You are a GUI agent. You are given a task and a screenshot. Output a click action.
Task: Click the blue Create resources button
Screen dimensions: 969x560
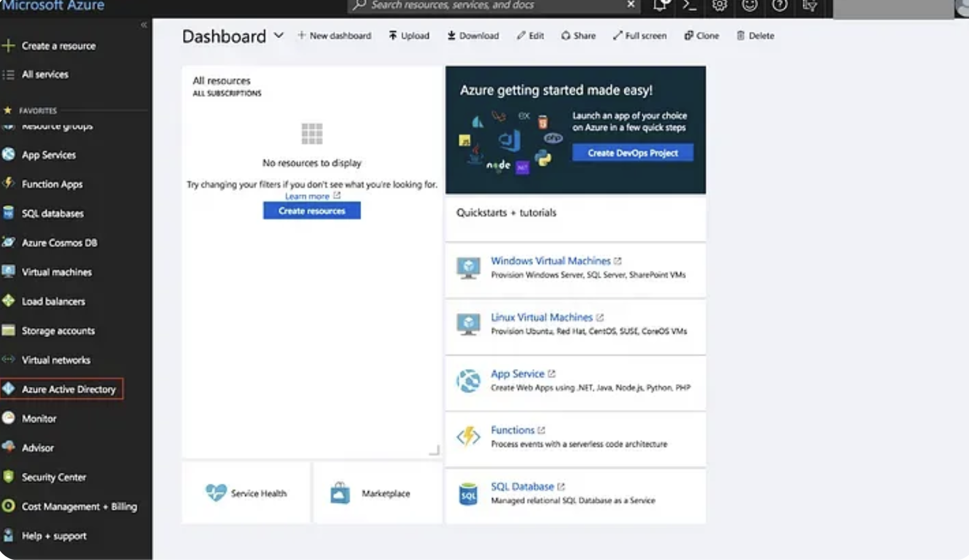(x=312, y=211)
